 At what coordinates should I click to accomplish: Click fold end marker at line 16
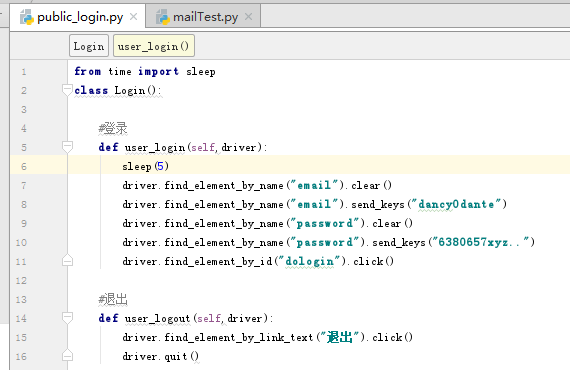[67, 355]
